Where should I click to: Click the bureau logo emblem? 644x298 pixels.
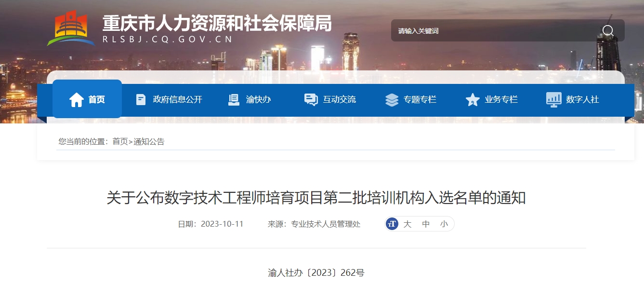pos(71,28)
